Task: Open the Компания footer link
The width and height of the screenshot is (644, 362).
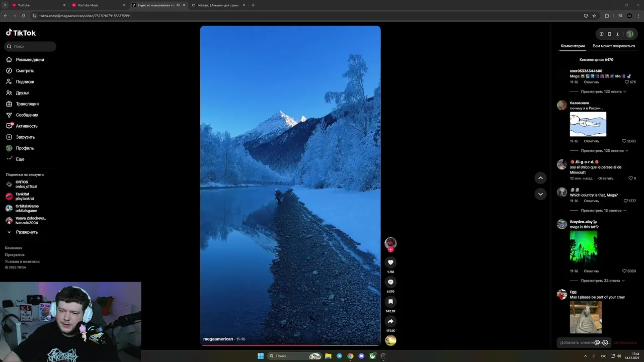Action: [14, 248]
